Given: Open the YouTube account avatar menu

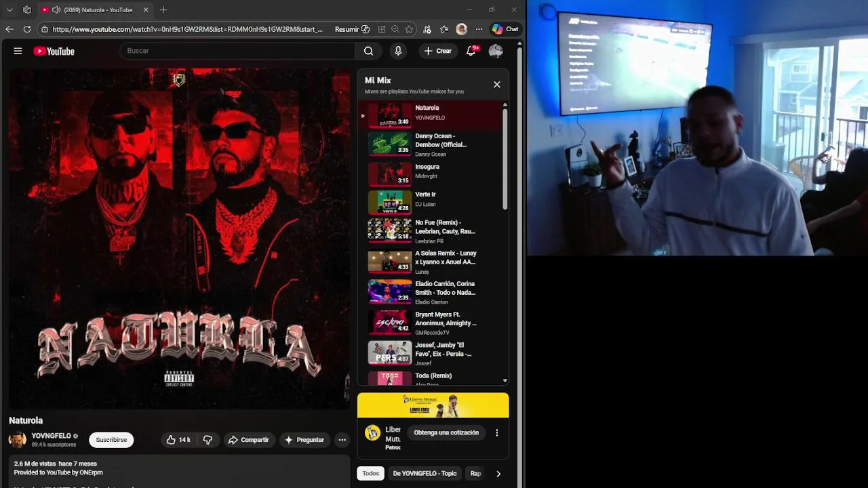Looking at the screenshot, I should (x=496, y=51).
